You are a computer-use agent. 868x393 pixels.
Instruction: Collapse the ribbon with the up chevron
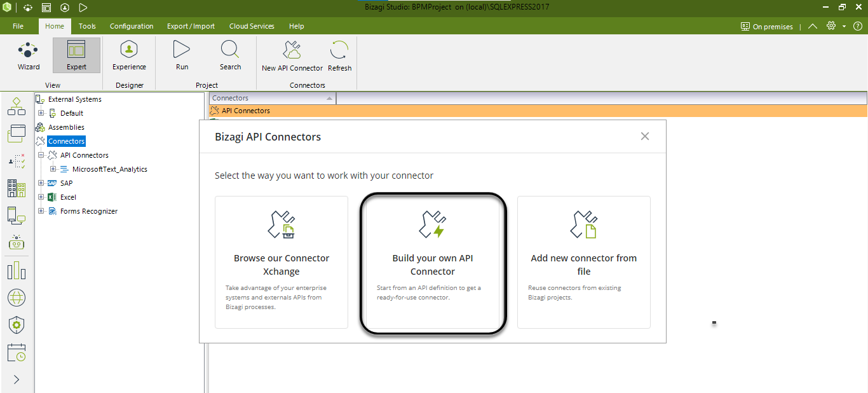(813, 27)
